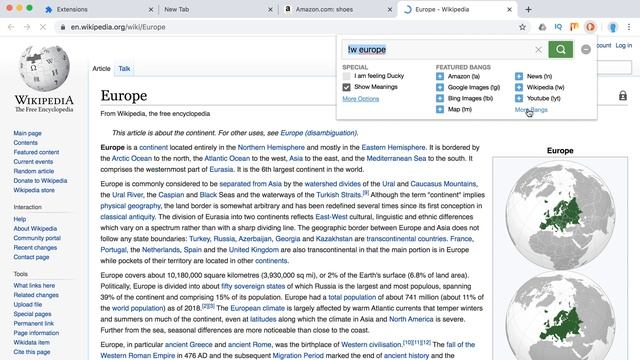Open 'Main page' in the sidebar
Viewport: 640px width, 360px height.
click(27, 133)
